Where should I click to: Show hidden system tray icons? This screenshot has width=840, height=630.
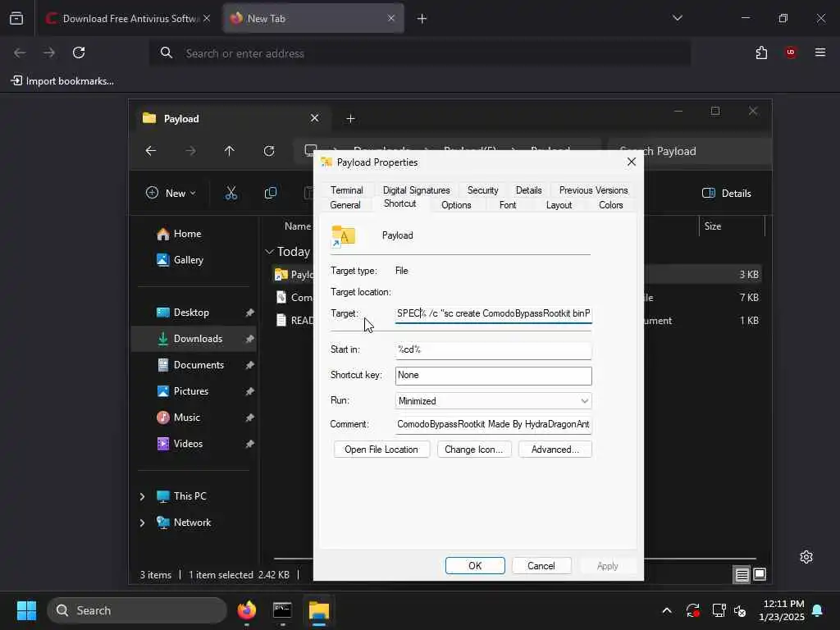tap(666, 610)
